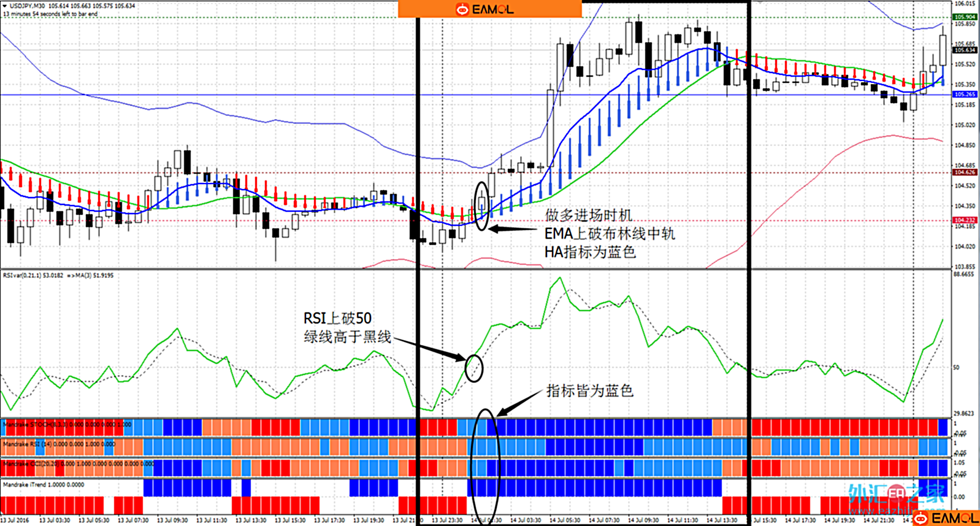Click the 105.850 price scale label
This screenshot has width=980, height=526.
(965, 24)
